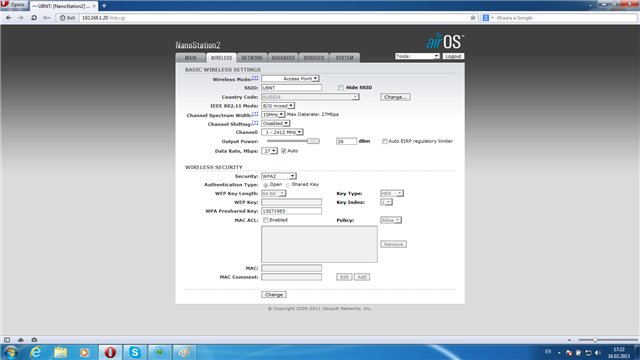Click the WPA Preshared Key field
The width and height of the screenshot is (640, 360).
[x=291, y=211]
